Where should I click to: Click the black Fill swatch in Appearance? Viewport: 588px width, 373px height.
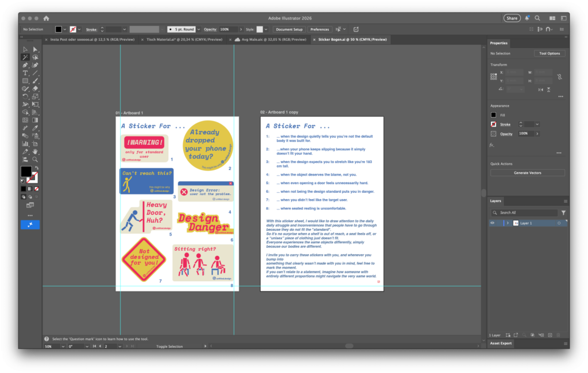click(x=494, y=115)
